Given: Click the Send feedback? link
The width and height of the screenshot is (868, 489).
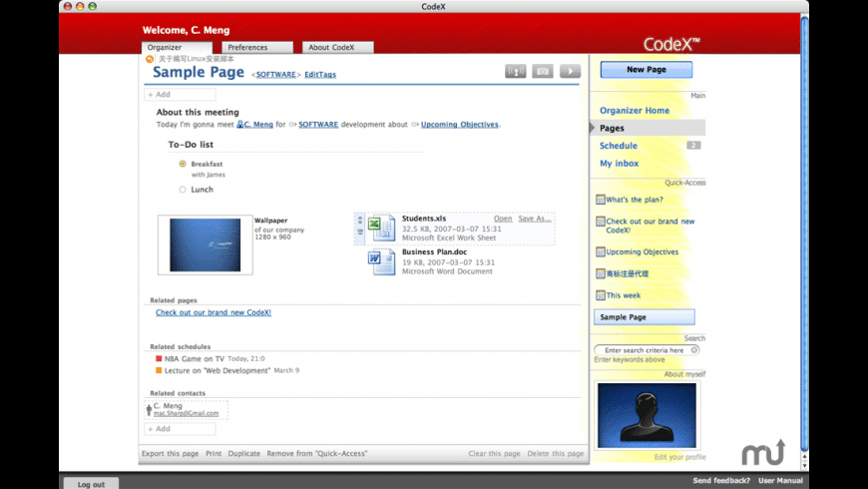Looking at the screenshot, I should coord(721,481).
